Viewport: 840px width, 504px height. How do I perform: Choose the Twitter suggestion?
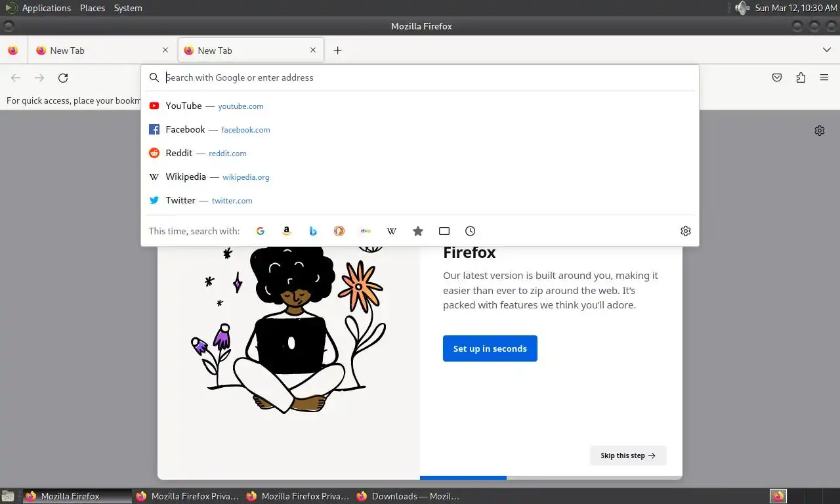tap(420, 200)
